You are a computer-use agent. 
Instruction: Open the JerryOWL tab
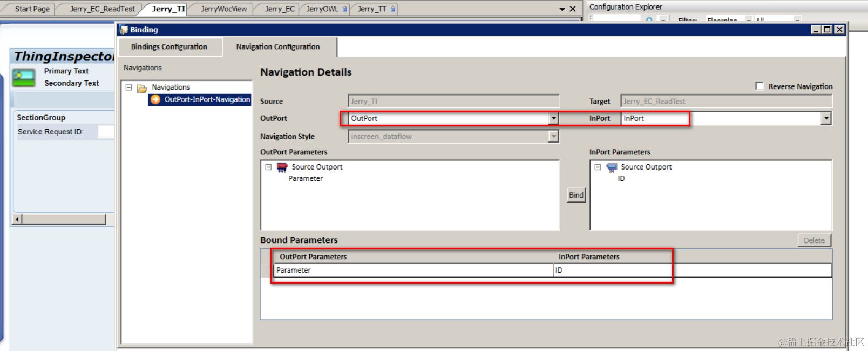tap(325, 9)
